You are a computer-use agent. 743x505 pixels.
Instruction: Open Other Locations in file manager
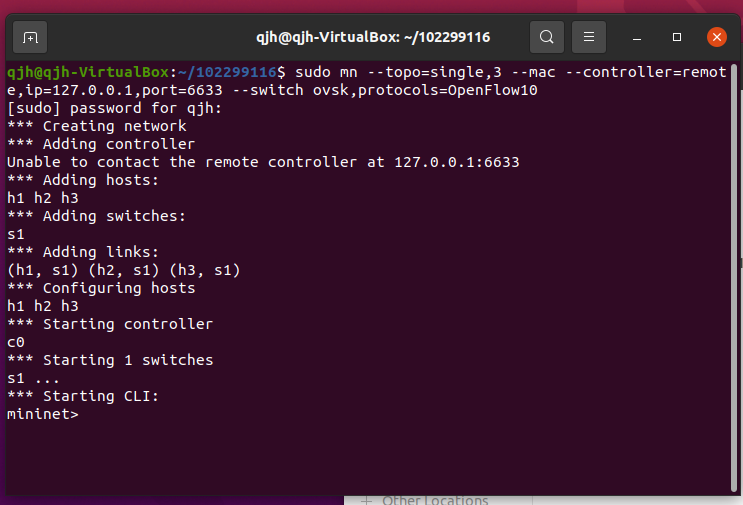point(435,500)
